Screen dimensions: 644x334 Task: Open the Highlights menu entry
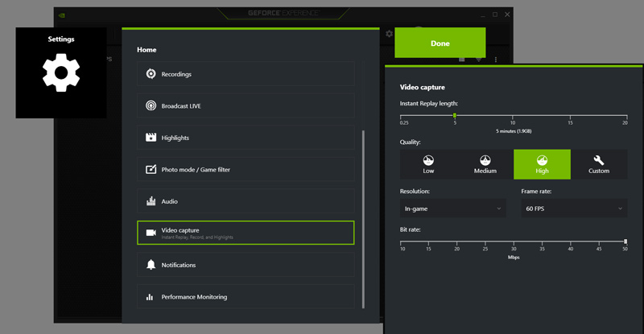click(x=246, y=138)
